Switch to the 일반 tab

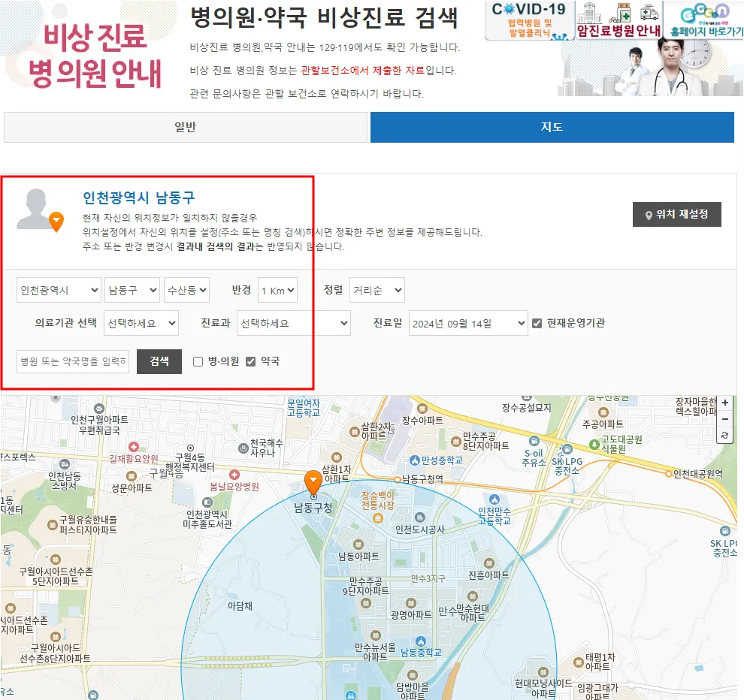(x=186, y=127)
